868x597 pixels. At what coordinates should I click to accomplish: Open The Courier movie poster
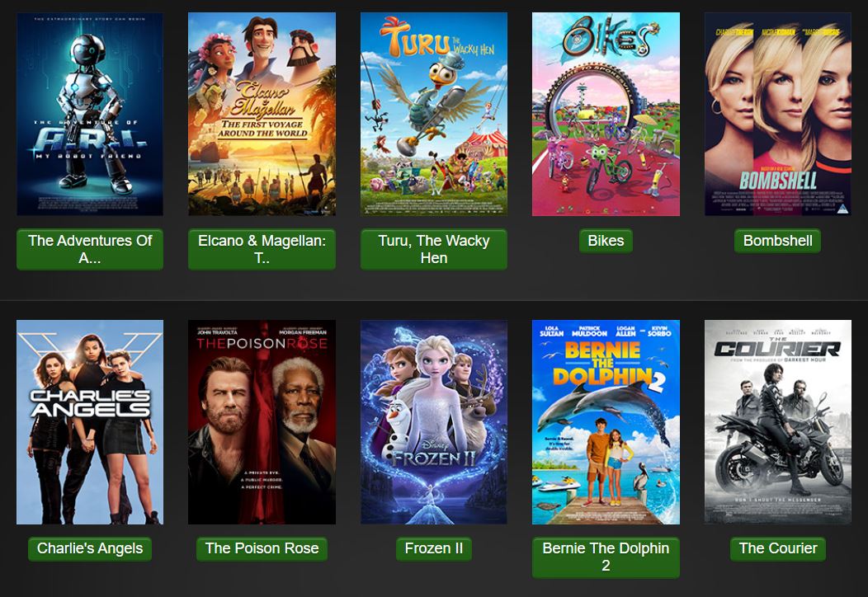coord(778,422)
